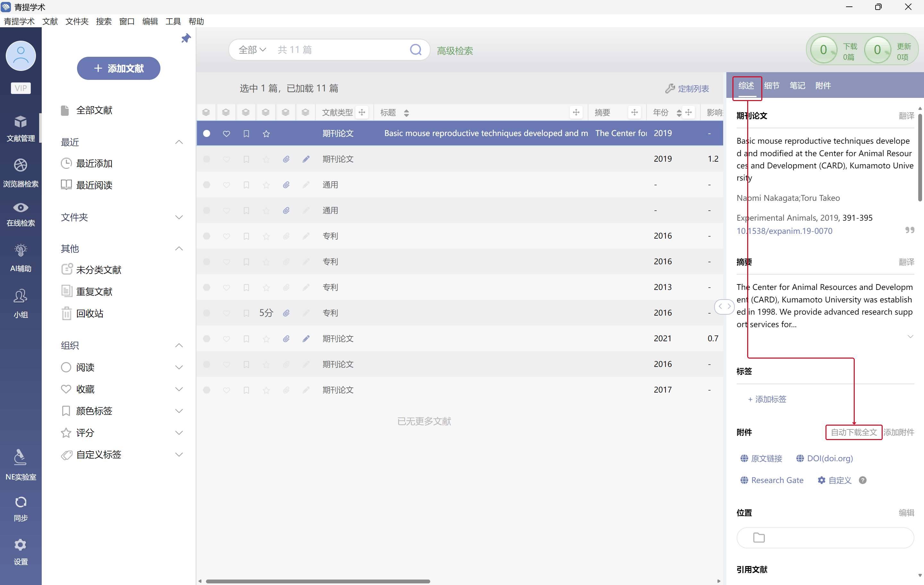Toggle the selected row's read-status circle
This screenshot has height=585, width=924.
pyautogui.click(x=206, y=133)
